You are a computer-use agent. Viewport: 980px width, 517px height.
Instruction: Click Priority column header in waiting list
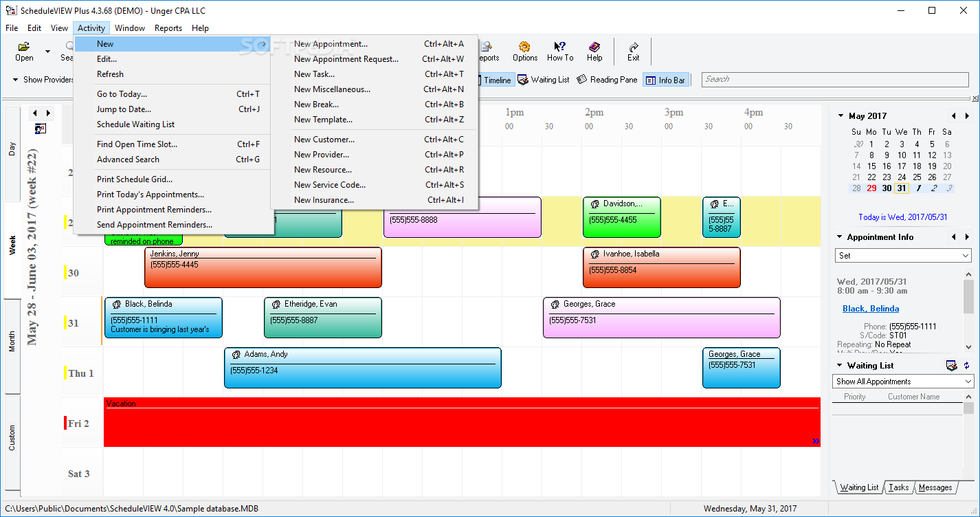(x=854, y=397)
